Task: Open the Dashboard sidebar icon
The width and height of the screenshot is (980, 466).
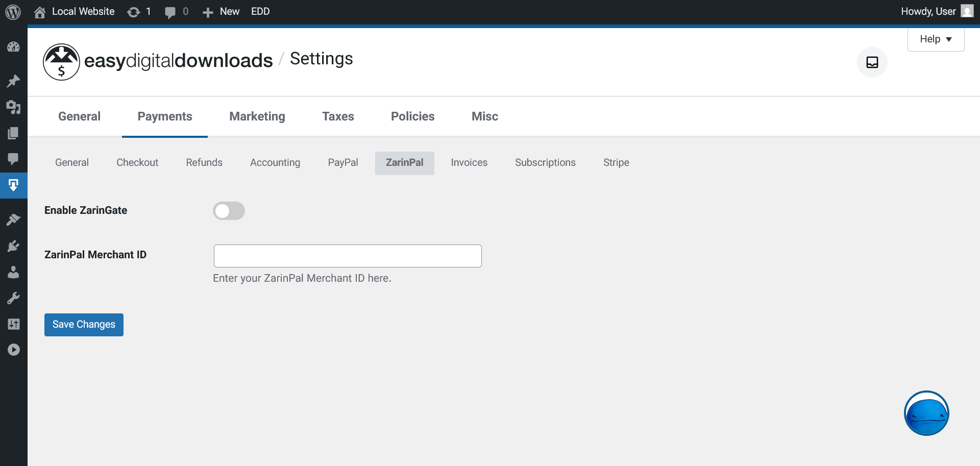Action: point(13,47)
